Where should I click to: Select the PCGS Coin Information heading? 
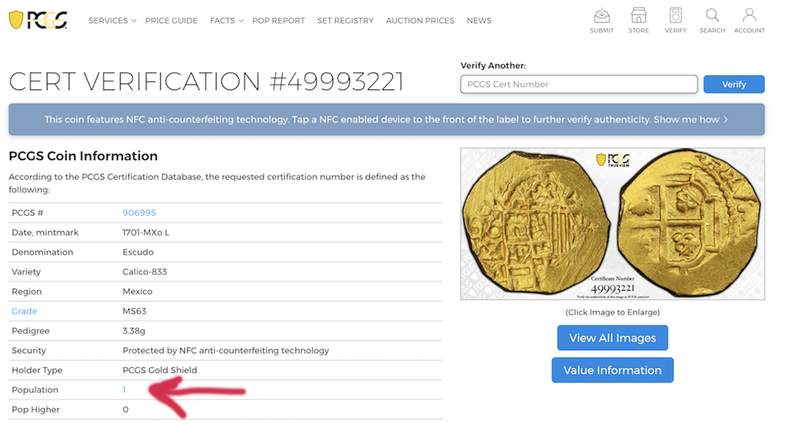pos(83,156)
